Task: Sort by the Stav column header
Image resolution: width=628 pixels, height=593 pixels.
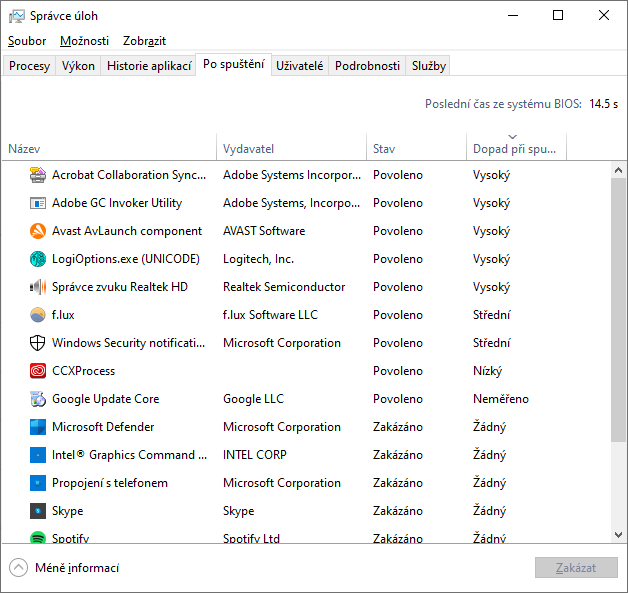Action: (x=417, y=147)
